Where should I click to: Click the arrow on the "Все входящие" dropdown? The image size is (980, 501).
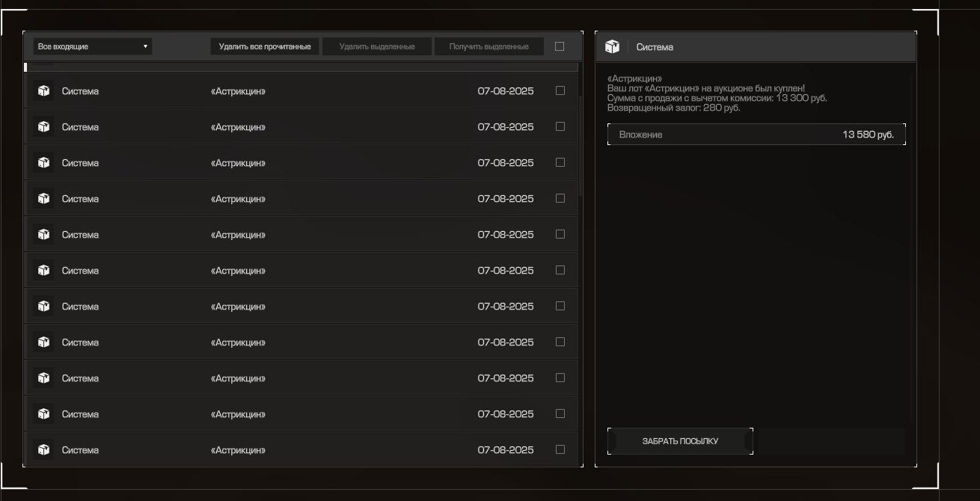[x=145, y=46]
